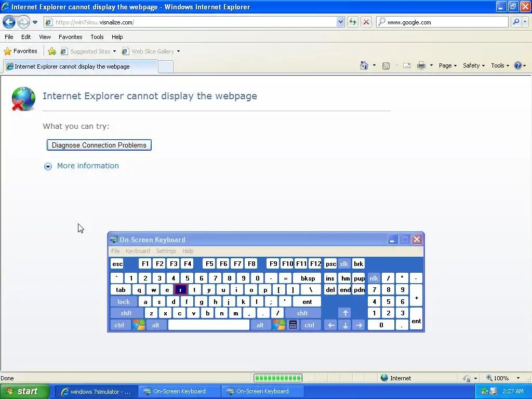Viewport: 532px width, 399px height.
Task: Open the Favorites menu in menu bar
Action: coord(71,37)
